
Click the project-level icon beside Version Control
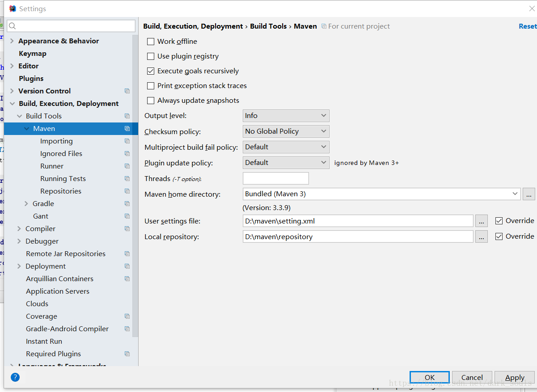point(127,91)
